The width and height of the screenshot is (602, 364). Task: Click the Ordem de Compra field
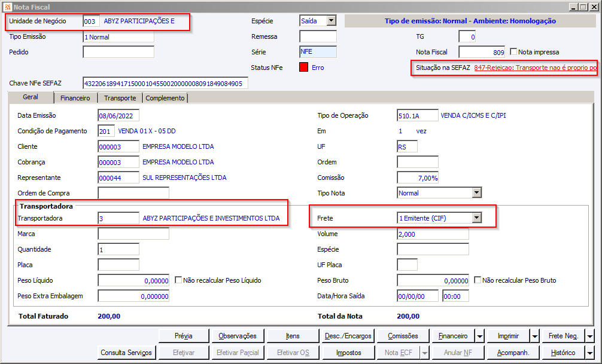click(133, 193)
